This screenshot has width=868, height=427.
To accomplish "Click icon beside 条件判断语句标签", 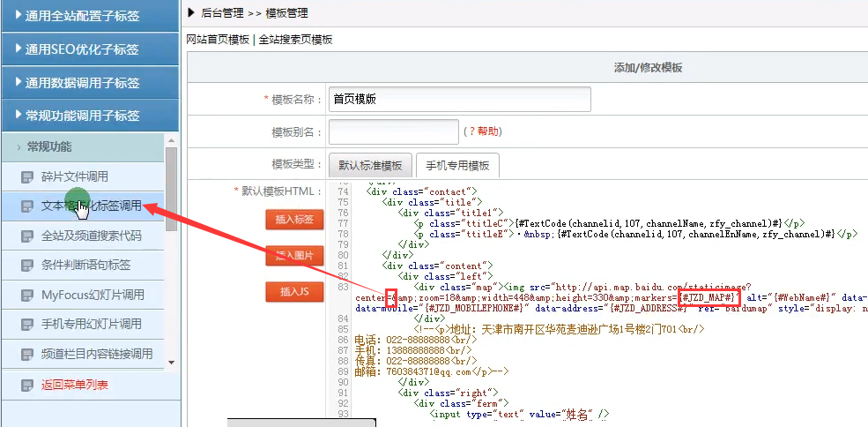I will click(28, 266).
